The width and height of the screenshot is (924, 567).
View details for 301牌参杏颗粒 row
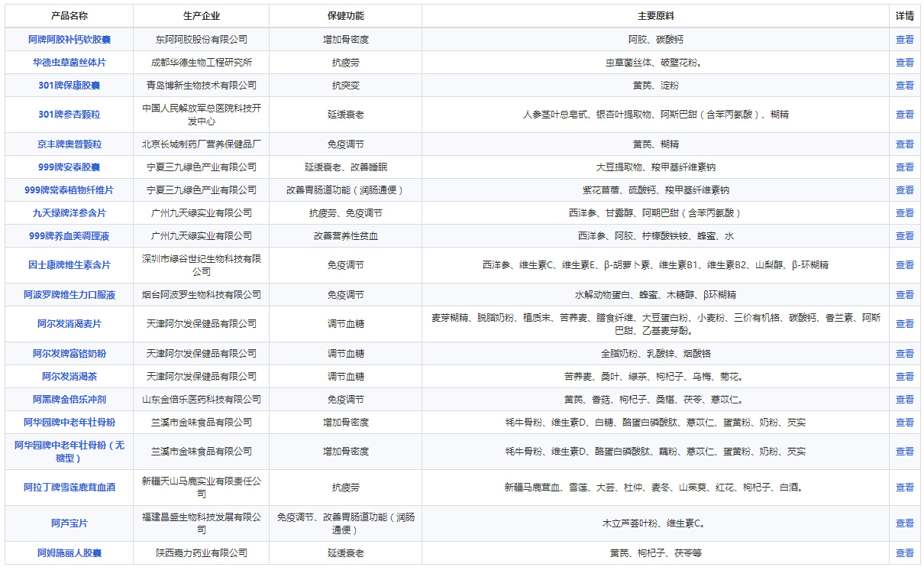[x=904, y=115]
